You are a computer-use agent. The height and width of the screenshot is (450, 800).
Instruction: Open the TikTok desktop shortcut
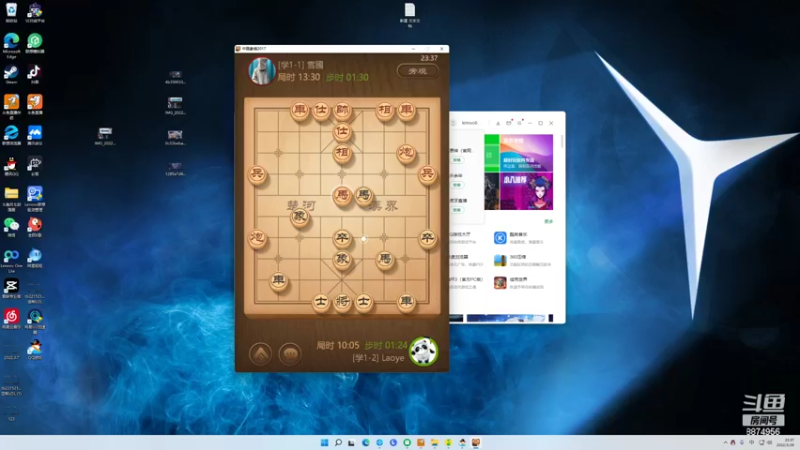[x=34, y=74]
